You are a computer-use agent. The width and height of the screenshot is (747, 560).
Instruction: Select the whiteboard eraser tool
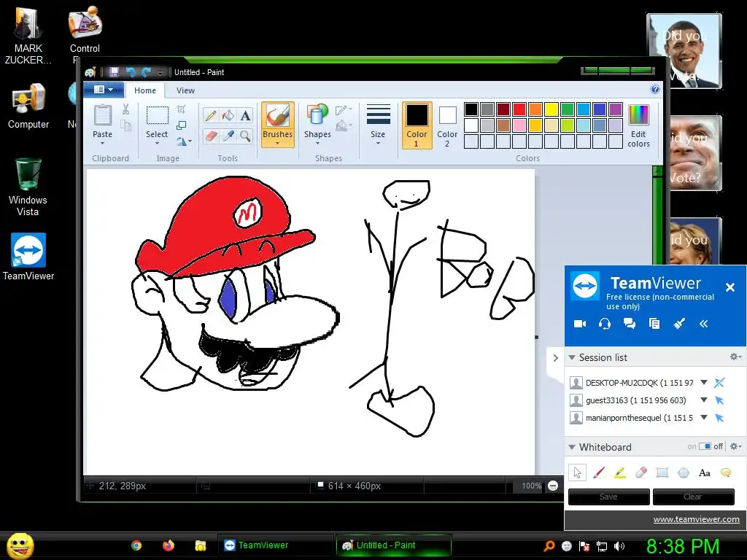pos(641,472)
